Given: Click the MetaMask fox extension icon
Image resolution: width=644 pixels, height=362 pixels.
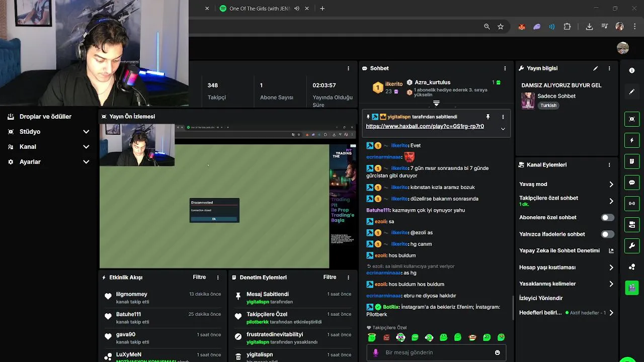Looking at the screenshot, I should pyautogui.click(x=522, y=27).
